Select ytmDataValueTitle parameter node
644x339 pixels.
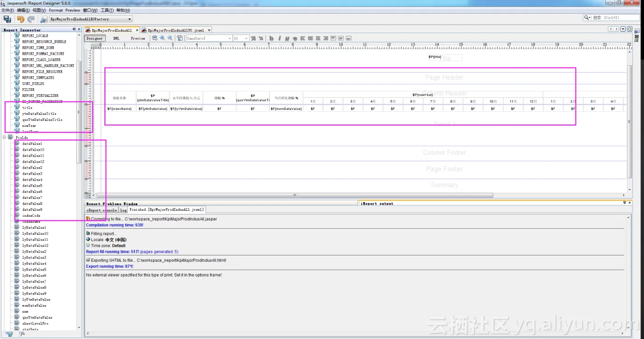pyautogui.click(x=39, y=113)
